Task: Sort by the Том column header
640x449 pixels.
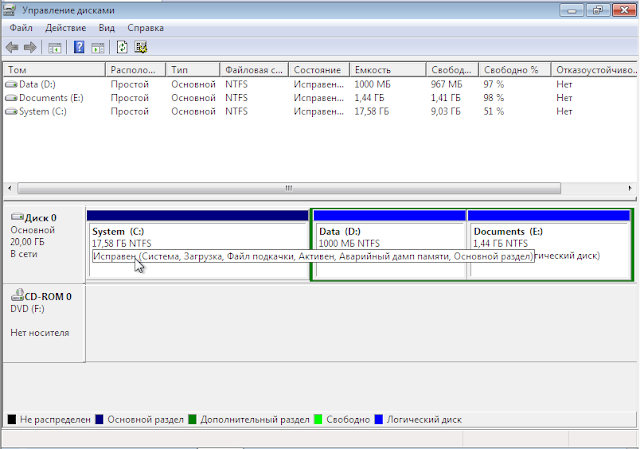Action: [54, 70]
